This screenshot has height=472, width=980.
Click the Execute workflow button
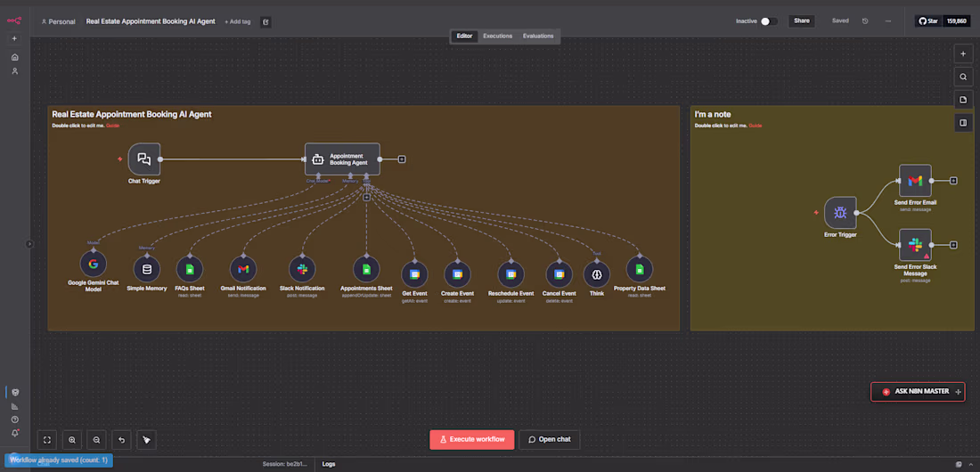coord(474,439)
